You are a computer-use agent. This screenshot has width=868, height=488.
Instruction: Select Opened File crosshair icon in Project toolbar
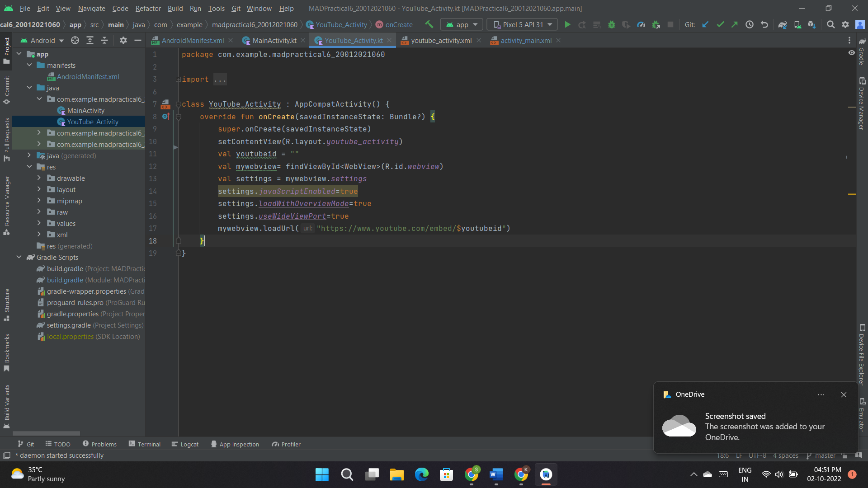coord(75,40)
